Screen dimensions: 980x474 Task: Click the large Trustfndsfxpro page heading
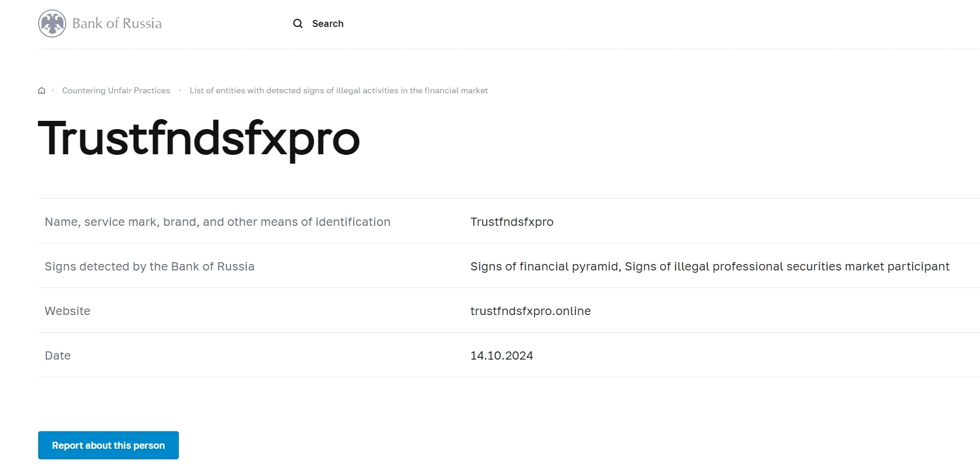(199, 139)
